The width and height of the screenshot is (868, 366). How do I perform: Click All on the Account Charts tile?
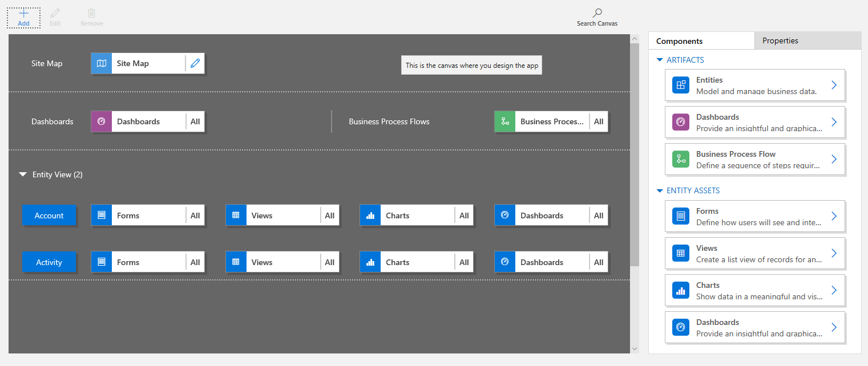(464, 215)
